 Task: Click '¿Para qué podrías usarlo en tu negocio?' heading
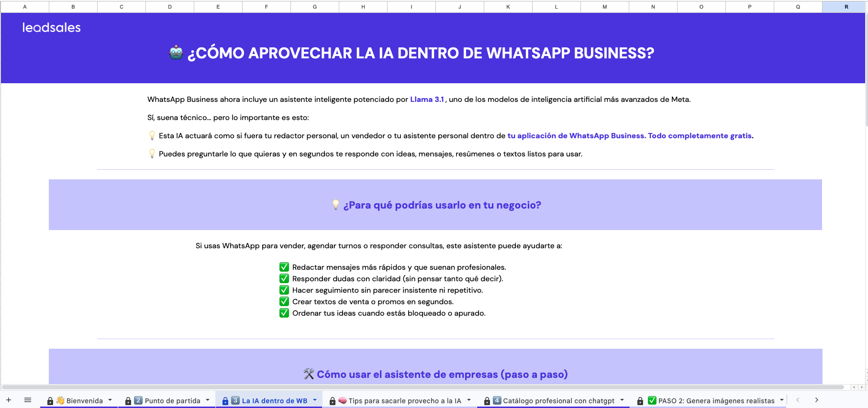click(x=442, y=205)
